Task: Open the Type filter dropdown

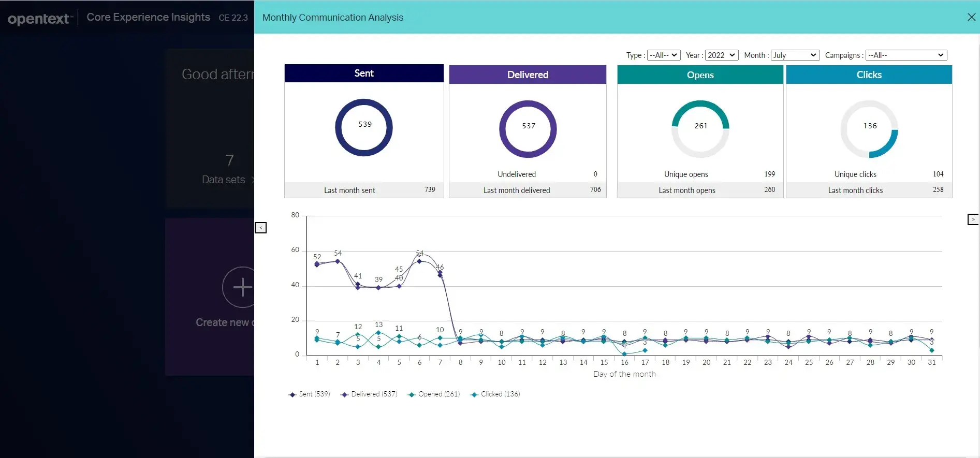Action: 663,55
